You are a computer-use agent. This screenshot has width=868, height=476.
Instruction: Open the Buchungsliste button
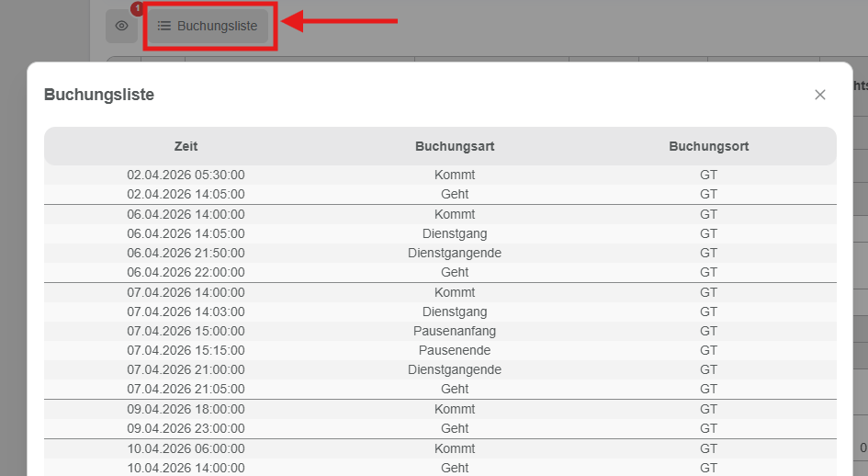pyautogui.click(x=208, y=26)
